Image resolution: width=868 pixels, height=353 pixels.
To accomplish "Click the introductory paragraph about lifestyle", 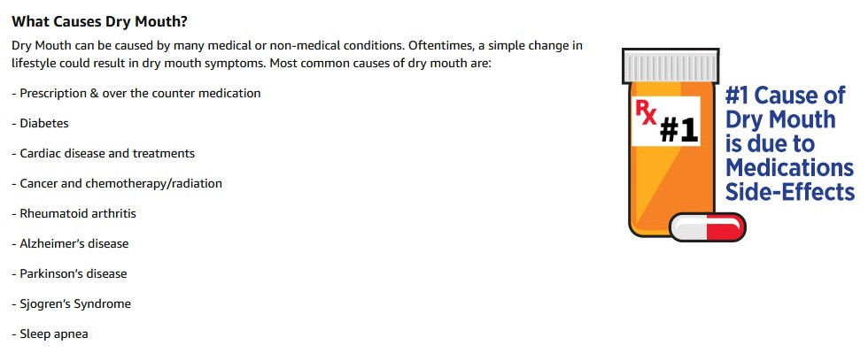I will (298, 54).
